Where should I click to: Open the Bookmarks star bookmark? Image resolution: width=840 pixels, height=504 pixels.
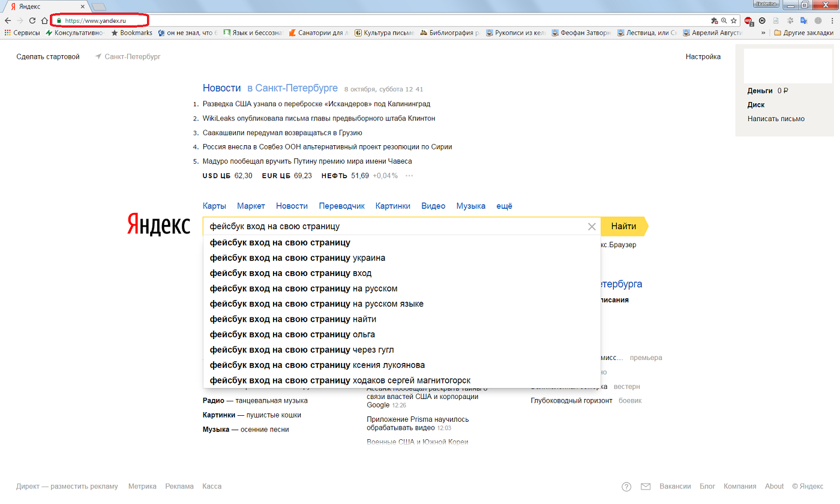point(131,33)
